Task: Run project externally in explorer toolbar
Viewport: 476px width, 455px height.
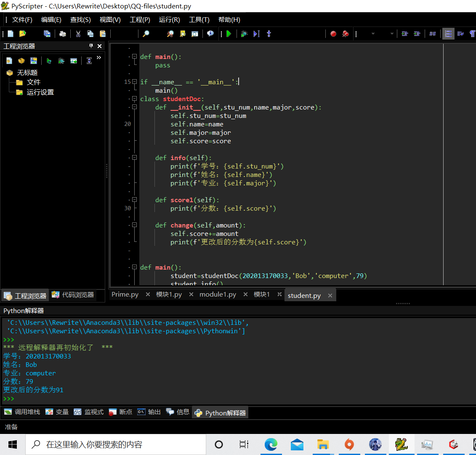Action: pyautogui.click(x=74, y=61)
